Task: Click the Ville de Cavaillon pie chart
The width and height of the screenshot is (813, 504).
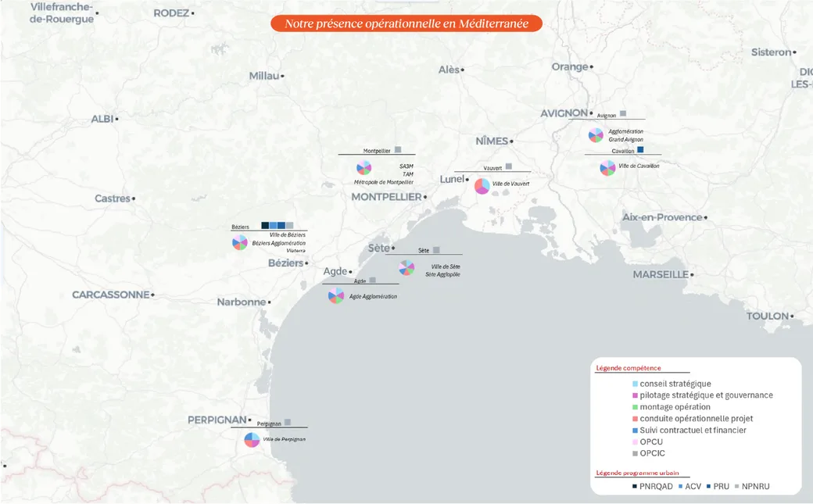Action: click(x=607, y=168)
